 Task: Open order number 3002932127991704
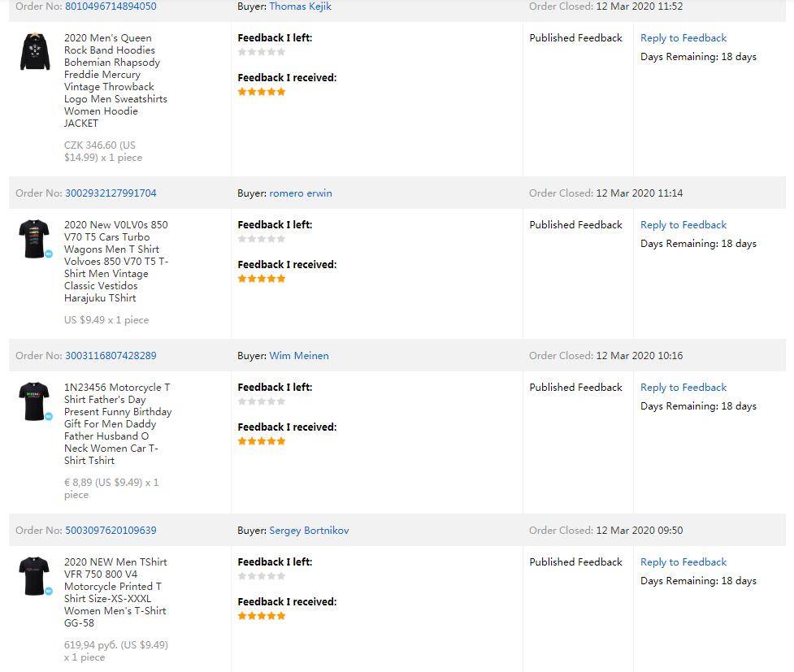[111, 193]
